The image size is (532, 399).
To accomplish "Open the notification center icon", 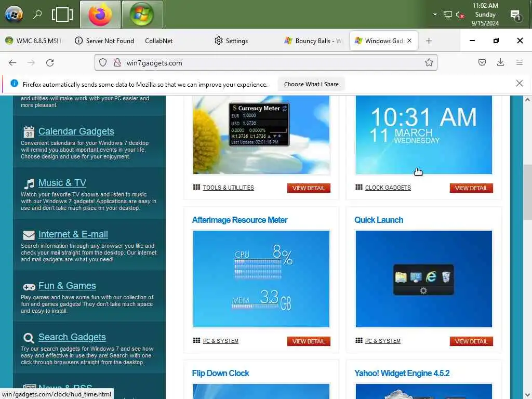I will (x=515, y=15).
